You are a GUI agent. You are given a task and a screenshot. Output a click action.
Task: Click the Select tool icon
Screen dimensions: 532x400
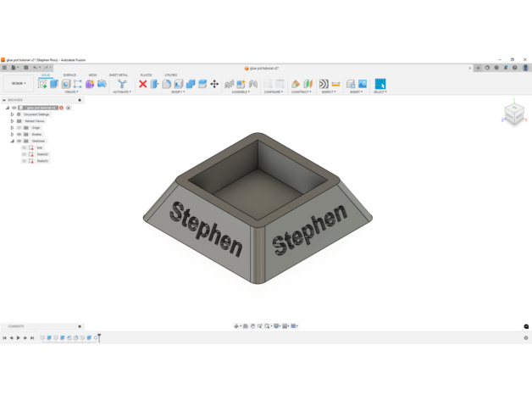tap(380, 84)
